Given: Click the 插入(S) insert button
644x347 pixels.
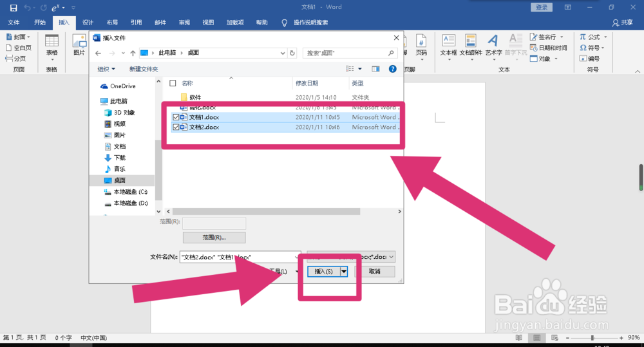Looking at the screenshot, I should pos(324,272).
